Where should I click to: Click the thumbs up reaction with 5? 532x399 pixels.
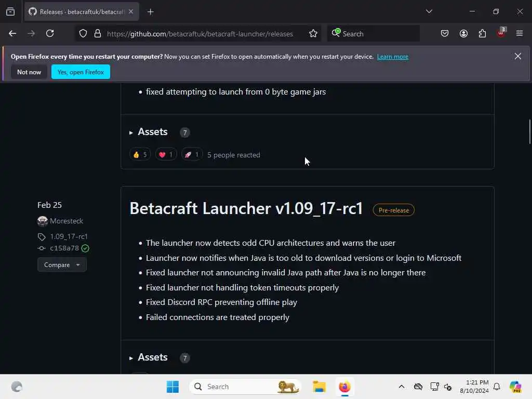click(140, 155)
